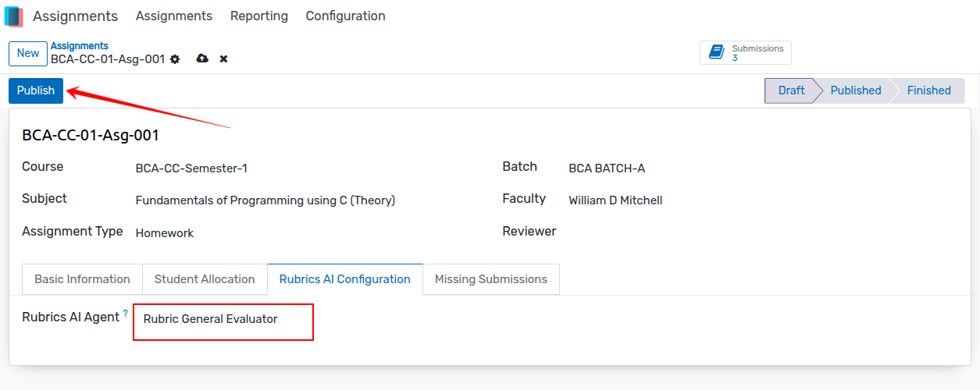This screenshot has width=980, height=390.
Task: Open the Missing Submissions tab
Action: pos(491,279)
